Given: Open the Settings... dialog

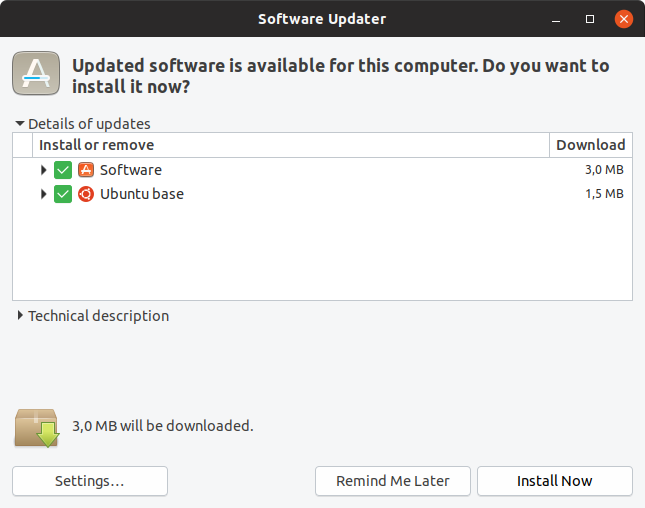Looking at the screenshot, I should [90, 481].
